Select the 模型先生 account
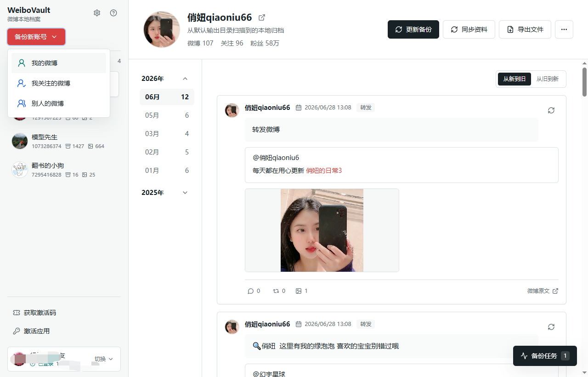The image size is (588, 377). pyautogui.click(x=64, y=141)
